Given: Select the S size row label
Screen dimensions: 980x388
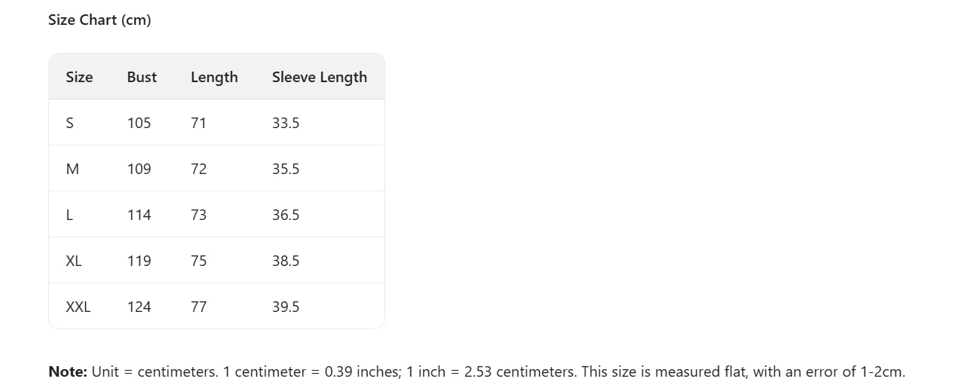Looking at the screenshot, I should coord(70,123).
